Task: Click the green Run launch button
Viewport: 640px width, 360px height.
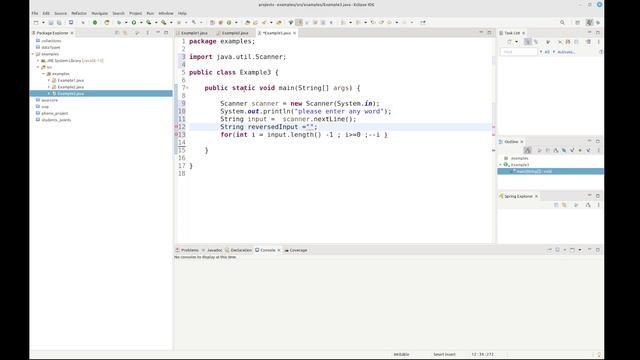Action: [x=95, y=22]
